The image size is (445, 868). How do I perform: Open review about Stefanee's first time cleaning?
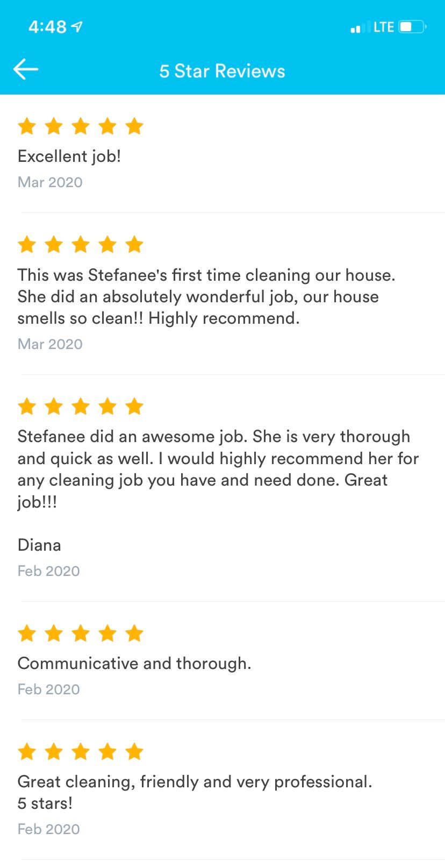(206, 296)
